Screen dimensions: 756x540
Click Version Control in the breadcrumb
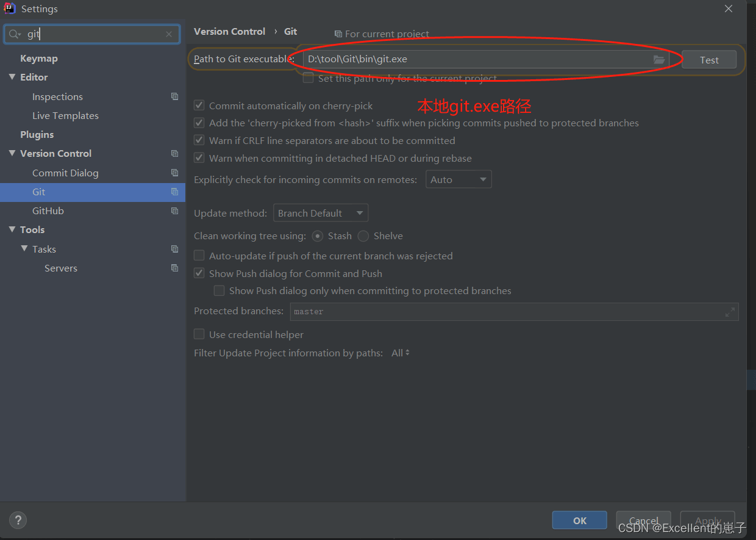click(x=229, y=31)
